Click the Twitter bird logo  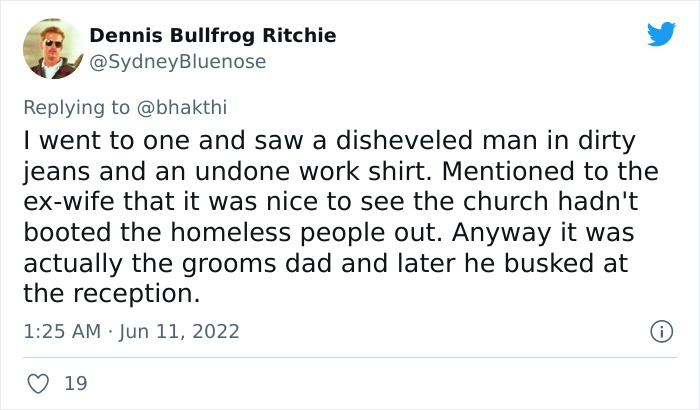[661, 35]
